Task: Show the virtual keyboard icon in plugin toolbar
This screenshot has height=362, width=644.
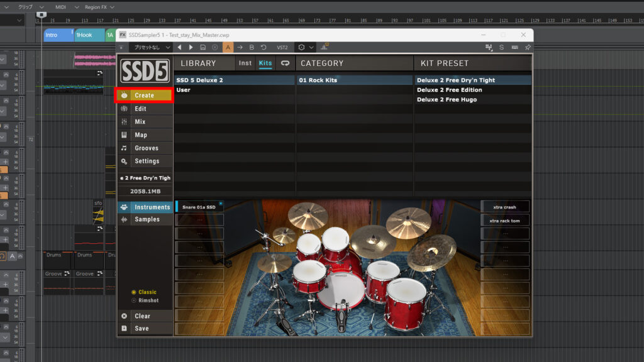Action: click(514, 47)
